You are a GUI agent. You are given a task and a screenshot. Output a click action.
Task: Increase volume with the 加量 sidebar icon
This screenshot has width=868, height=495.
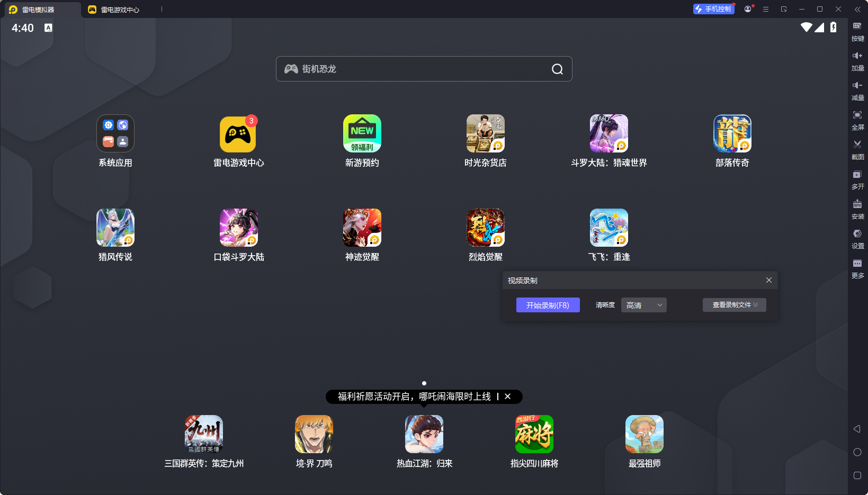[857, 61]
